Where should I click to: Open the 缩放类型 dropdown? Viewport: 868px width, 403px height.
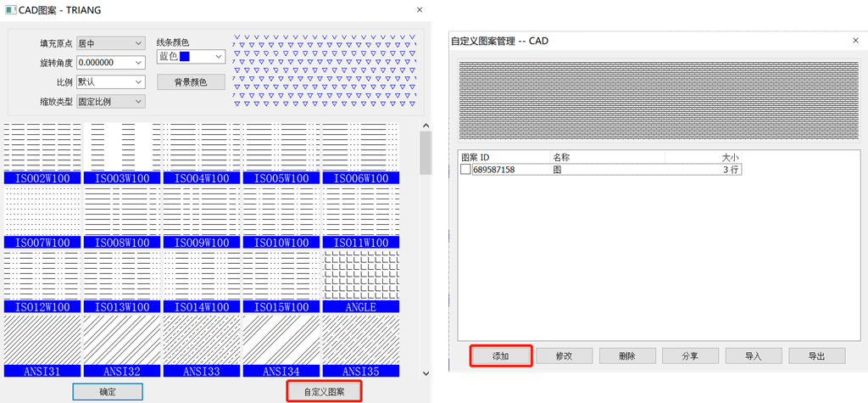tap(110, 102)
